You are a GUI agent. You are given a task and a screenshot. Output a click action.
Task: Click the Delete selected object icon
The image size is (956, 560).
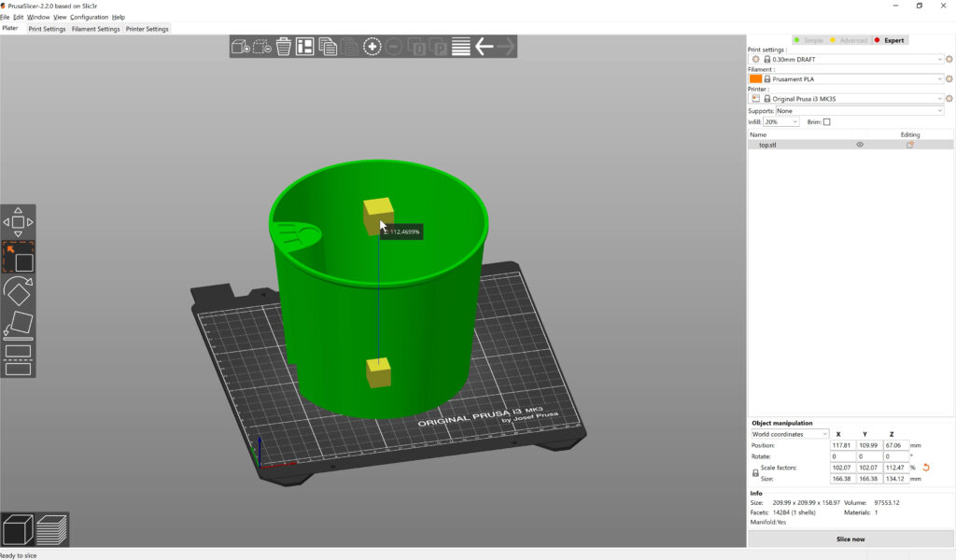[262, 47]
